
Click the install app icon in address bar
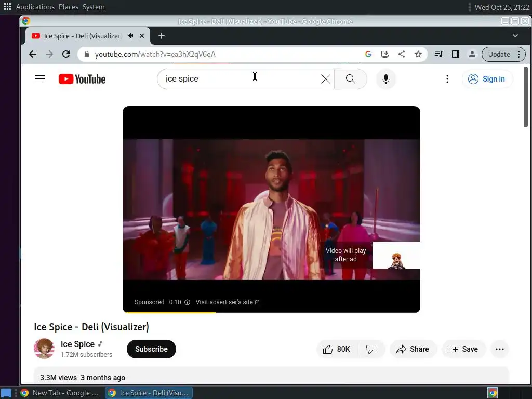pyautogui.click(x=385, y=54)
